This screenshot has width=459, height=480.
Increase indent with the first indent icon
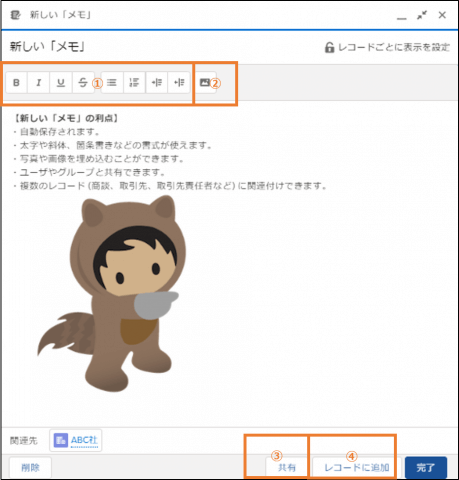coord(156,82)
